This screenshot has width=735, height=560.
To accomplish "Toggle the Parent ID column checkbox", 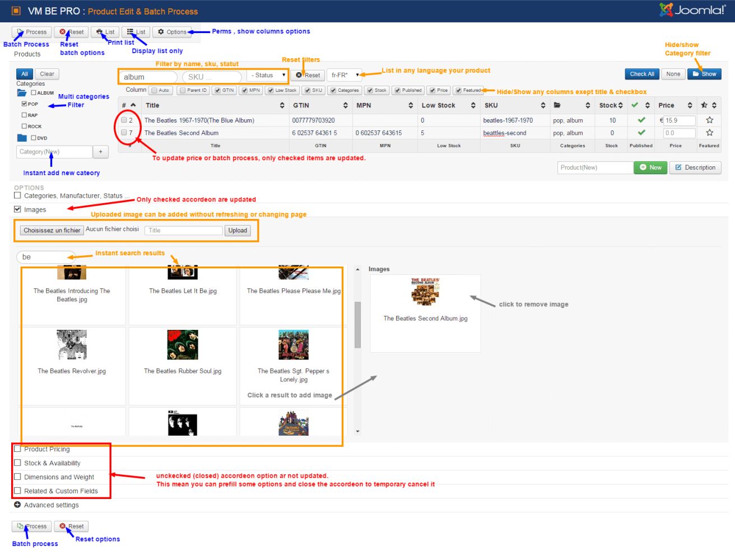I will (183, 90).
